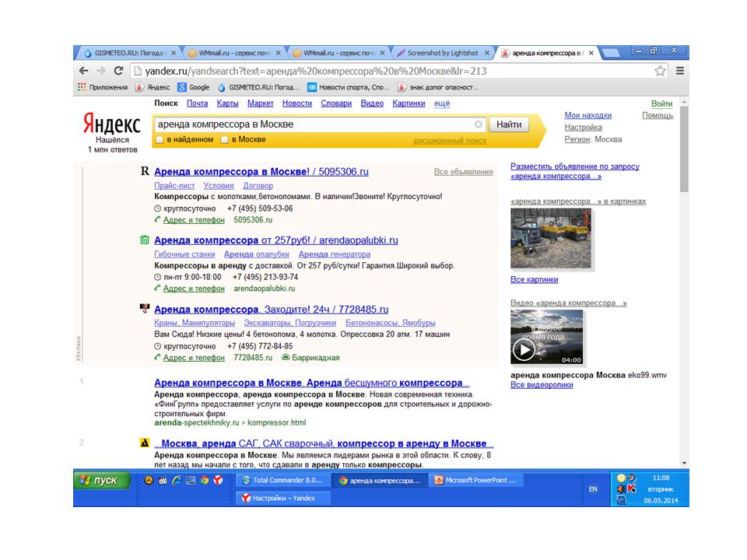Open the Настройка link
Image resolution: width=747 pixels, height=560 pixels.
click(x=583, y=128)
